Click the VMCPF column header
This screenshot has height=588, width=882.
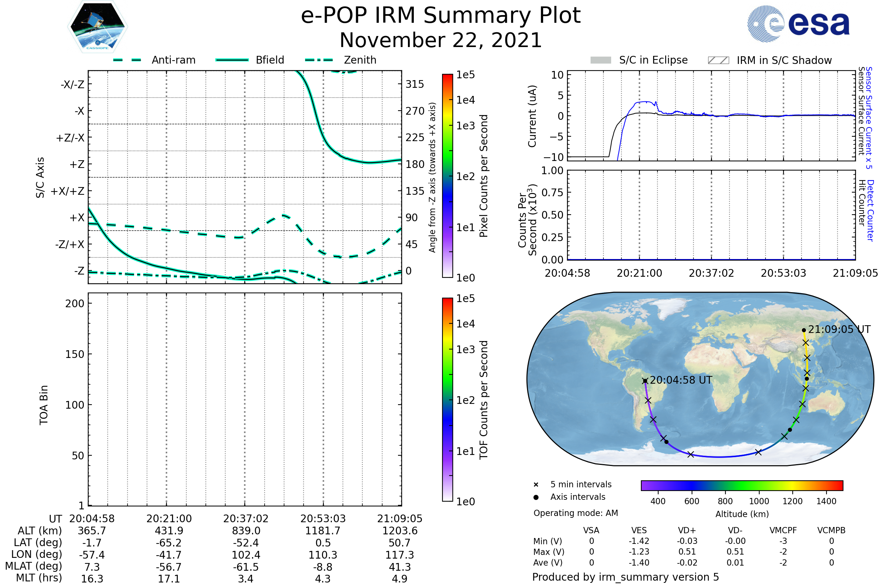[783, 530]
